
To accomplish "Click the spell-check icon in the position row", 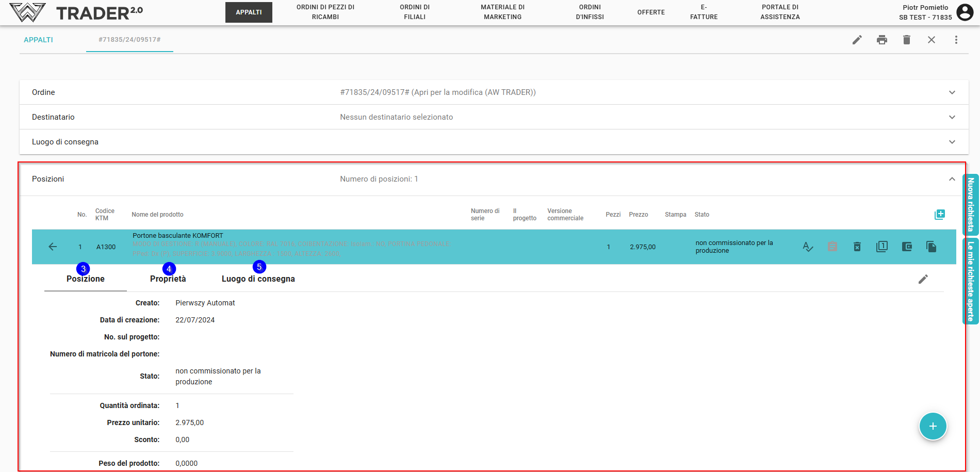I will tap(808, 247).
